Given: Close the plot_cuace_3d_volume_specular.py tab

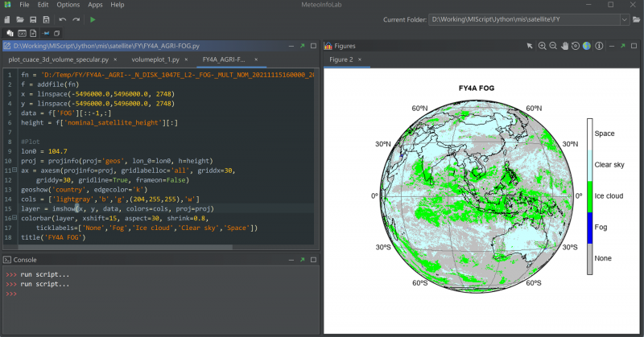Looking at the screenshot, I should pos(115,60).
